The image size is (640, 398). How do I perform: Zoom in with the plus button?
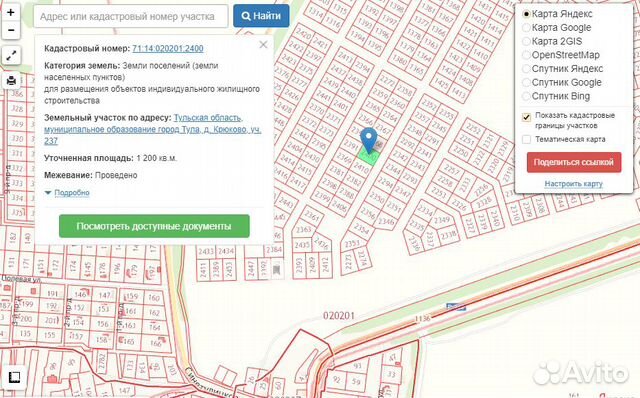(x=11, y=13)
